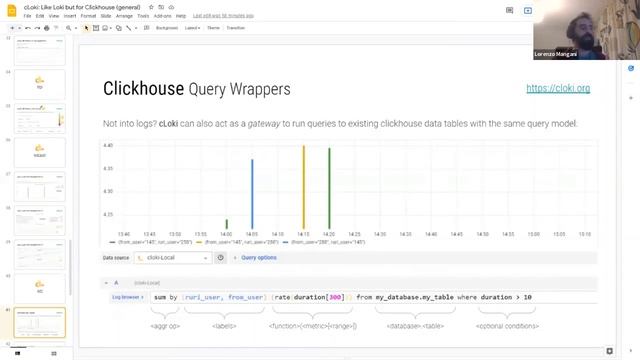Open the Log browser dropdown
The image size is (640, 360).
[x=128, y=297]
